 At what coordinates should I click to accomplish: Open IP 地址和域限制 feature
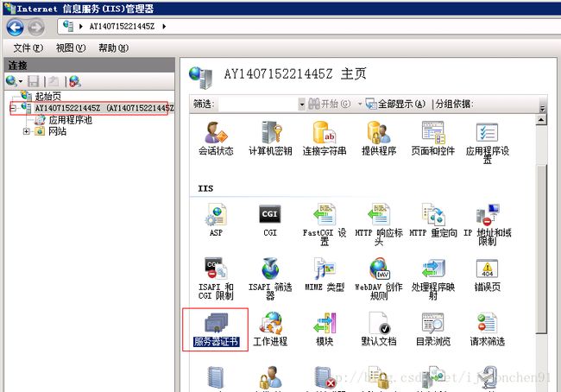[x=488, y=224]
